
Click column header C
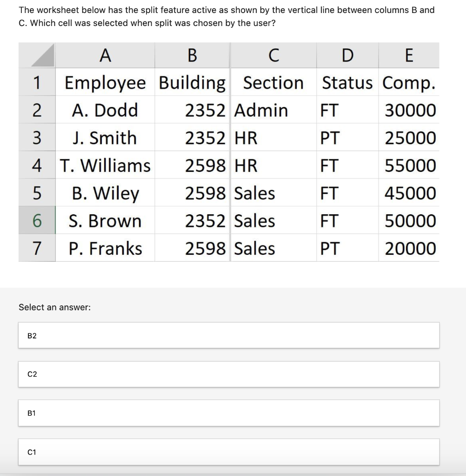(273, 55)
